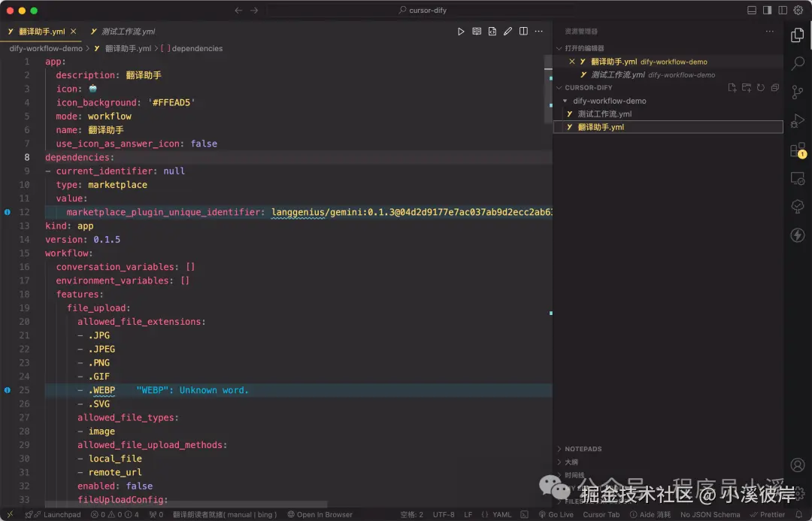
Task: Toggle the secondary sidebar layout button
Action: click(x=783, y=11)
